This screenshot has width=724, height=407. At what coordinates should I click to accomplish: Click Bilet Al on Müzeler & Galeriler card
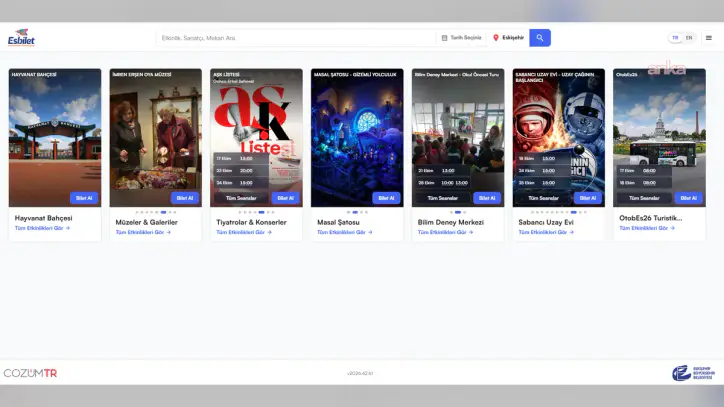[185, 198]
